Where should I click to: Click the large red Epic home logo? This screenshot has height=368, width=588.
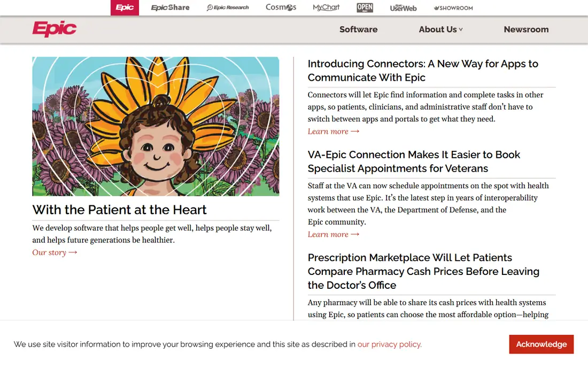[55, 29]
